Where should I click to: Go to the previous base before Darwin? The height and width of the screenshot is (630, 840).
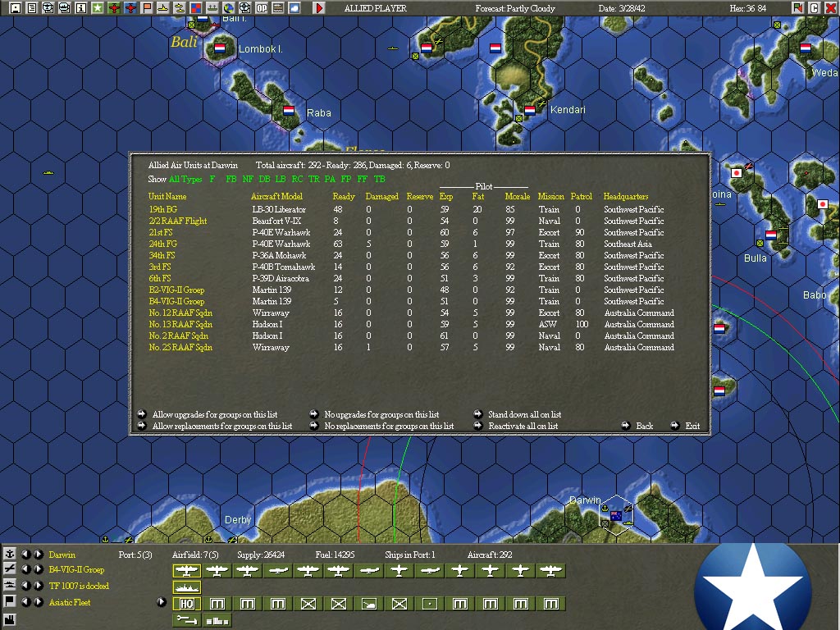click(x=25, y=554)
